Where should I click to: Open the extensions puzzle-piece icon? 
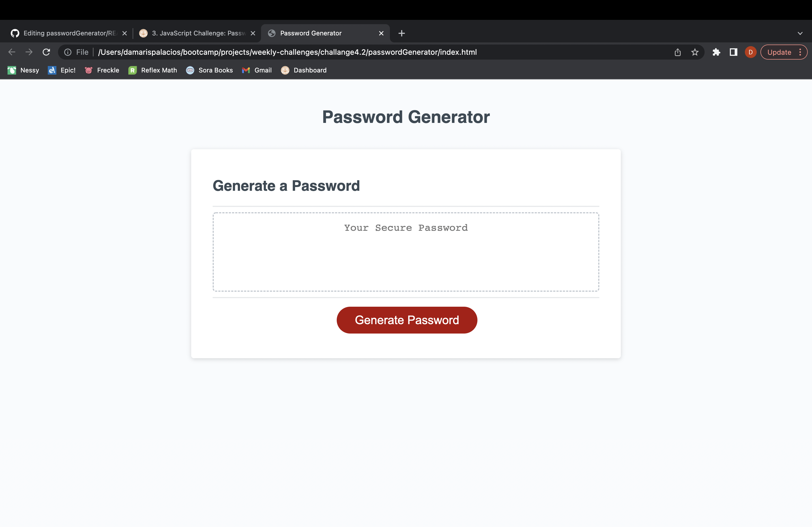716,52
